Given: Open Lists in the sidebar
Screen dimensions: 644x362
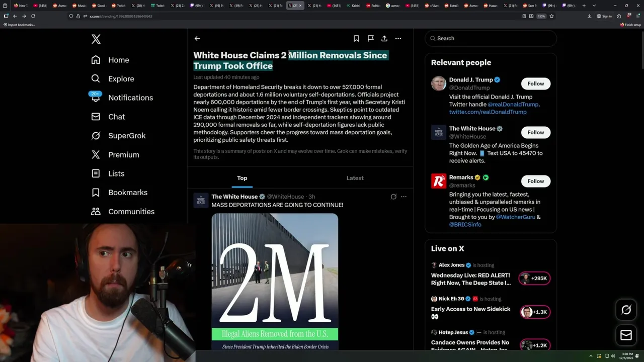Looking at the screenshot, I should [108, 173].
